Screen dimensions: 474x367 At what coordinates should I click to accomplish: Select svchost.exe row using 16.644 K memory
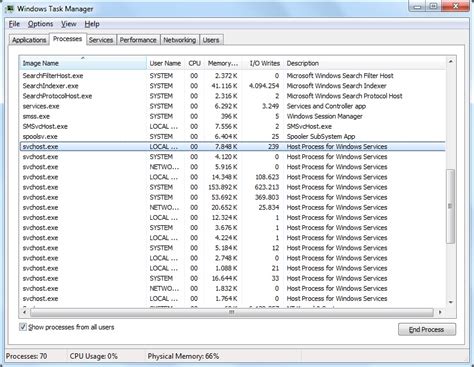pyautogui.click(x=233, y=278)
